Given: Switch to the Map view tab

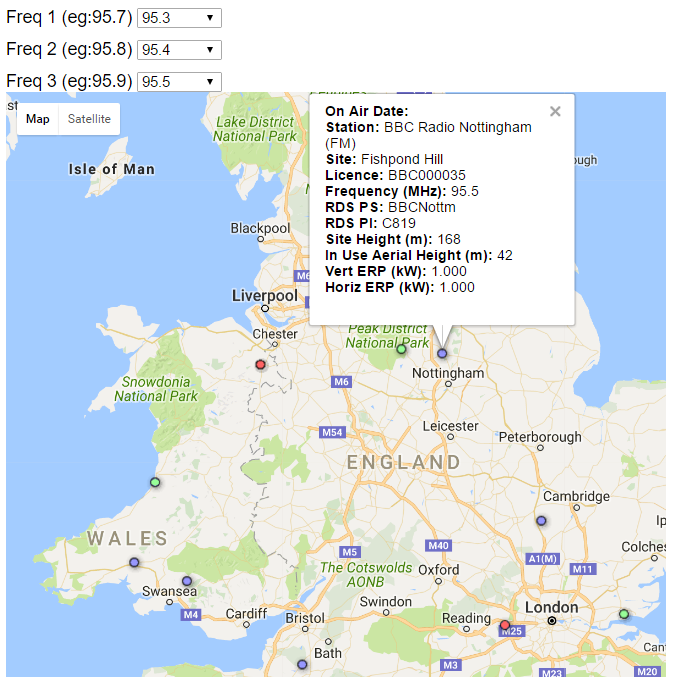Looking at the screenshot, I should tap(38, 119).
